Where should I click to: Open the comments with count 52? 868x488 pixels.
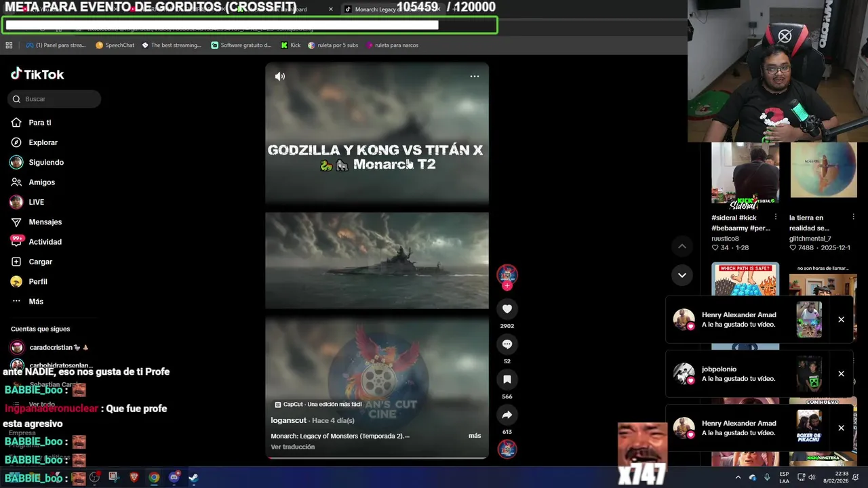click(507, 344)
